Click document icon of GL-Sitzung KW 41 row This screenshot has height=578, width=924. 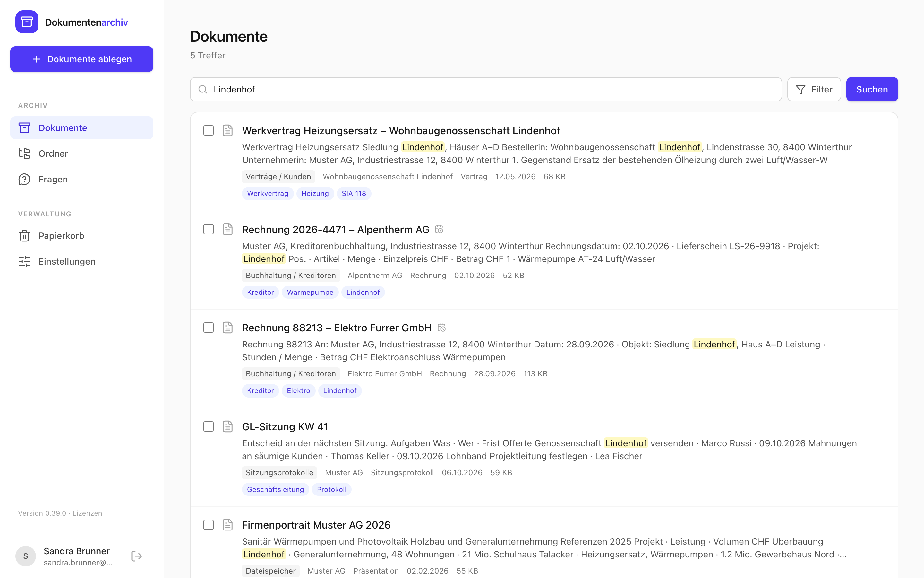(x=227, y=427)
